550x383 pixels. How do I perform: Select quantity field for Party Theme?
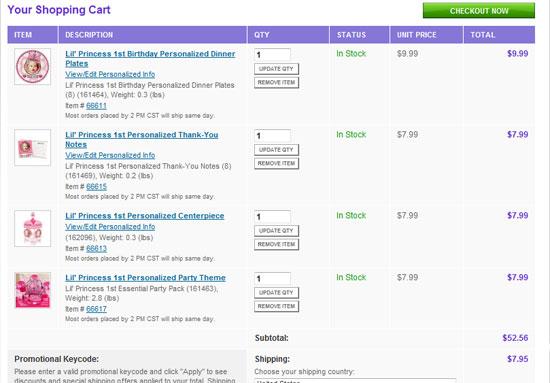273,278
